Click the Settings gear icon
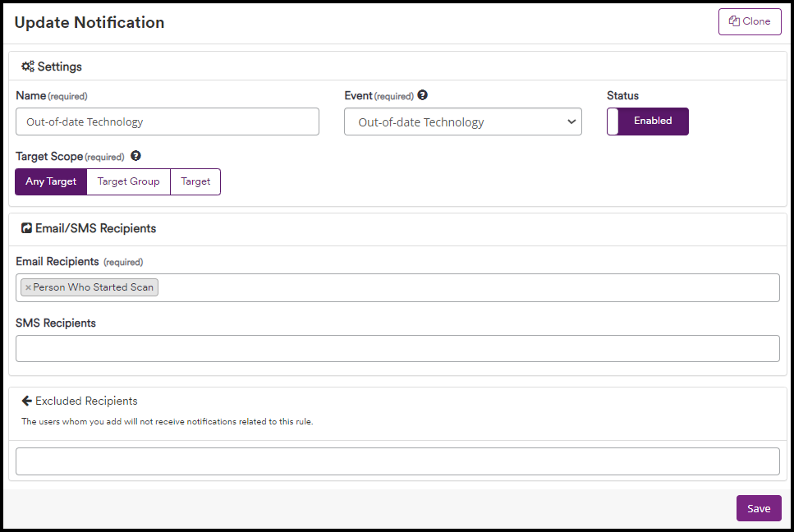Viewport: 794px width, 532px height. pos(27,66)
